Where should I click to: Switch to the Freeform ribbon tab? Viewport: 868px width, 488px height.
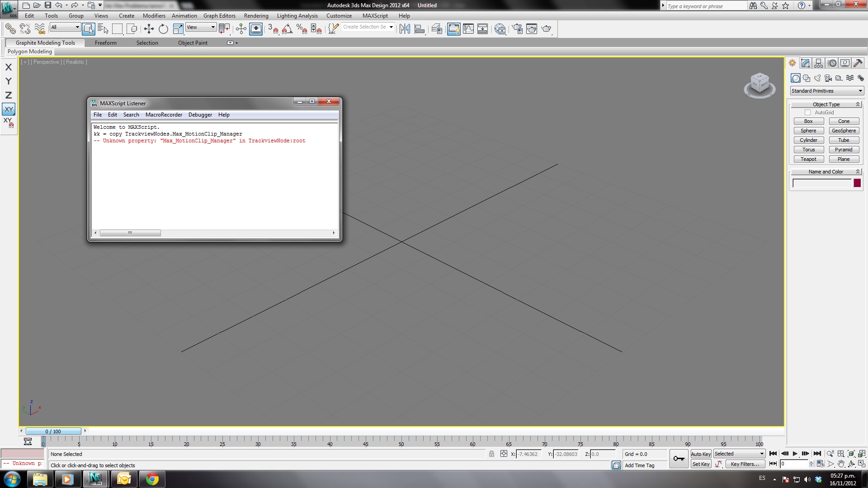(x=105, y=43)
